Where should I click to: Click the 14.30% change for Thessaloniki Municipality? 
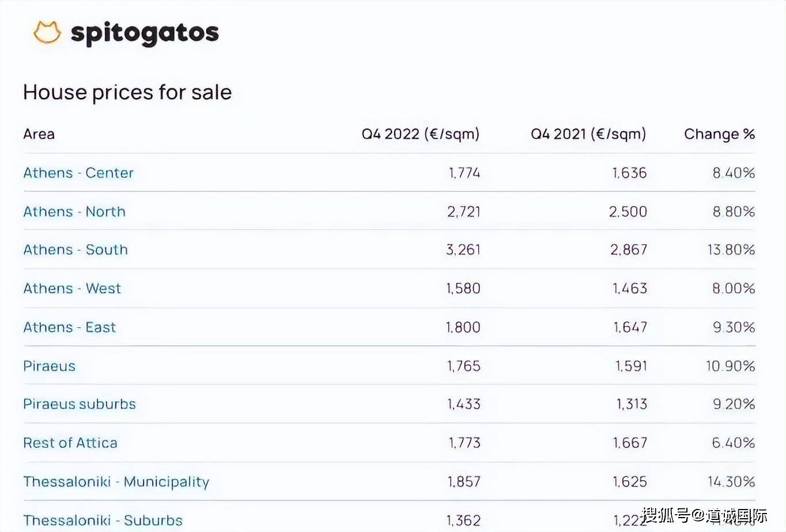pos(731,481)
